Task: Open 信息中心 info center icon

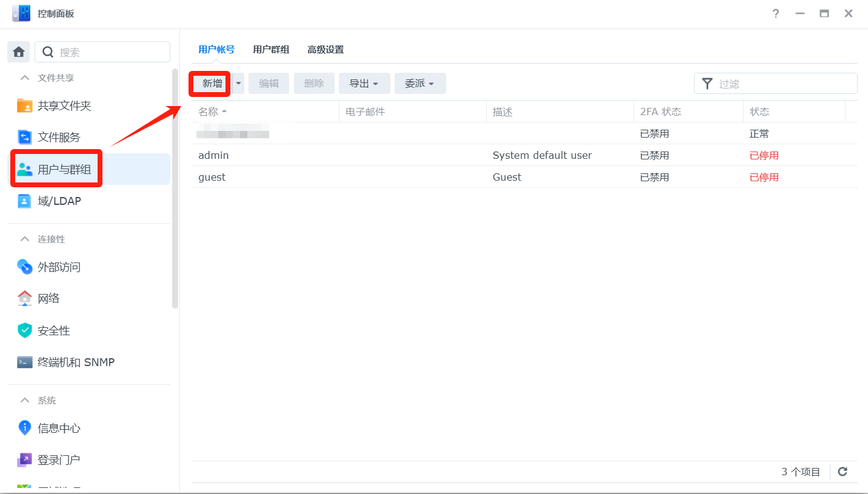Action: tap(25, 428)
